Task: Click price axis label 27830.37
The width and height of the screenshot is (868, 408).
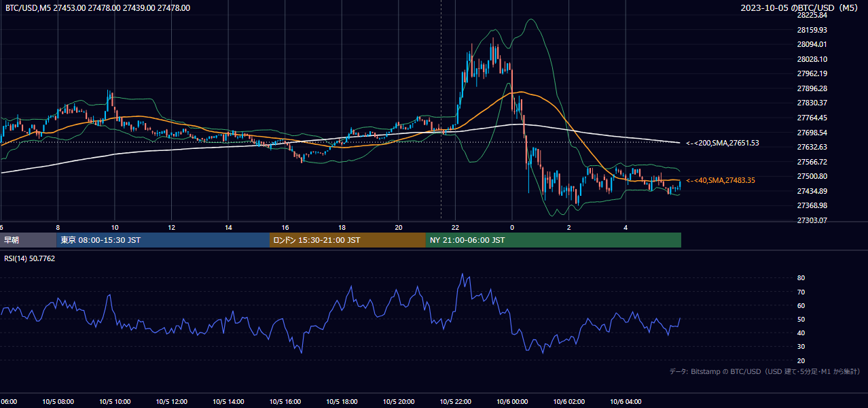Action: pyautogui.click(x=812, y=103)
